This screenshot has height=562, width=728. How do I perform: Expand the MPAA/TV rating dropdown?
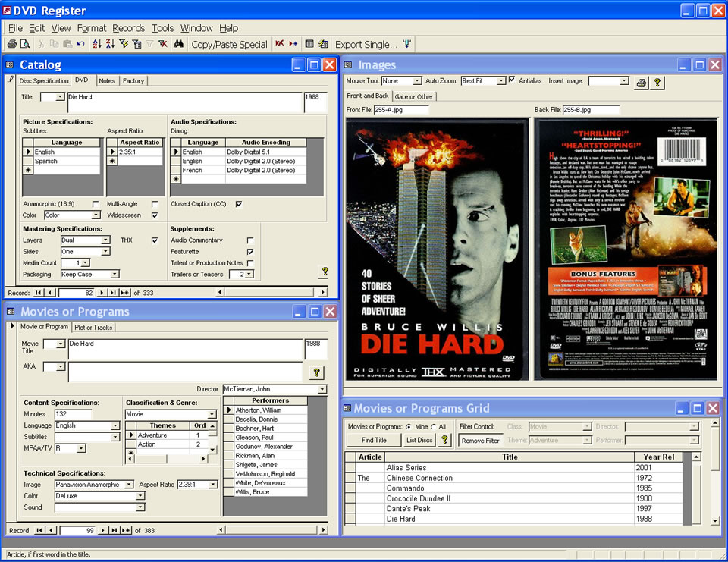pos(81,448)
